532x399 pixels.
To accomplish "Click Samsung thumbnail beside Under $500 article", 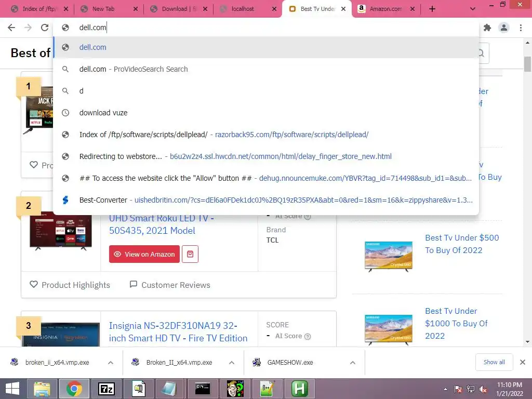I will pyautogui.click(x=389, y=256).
